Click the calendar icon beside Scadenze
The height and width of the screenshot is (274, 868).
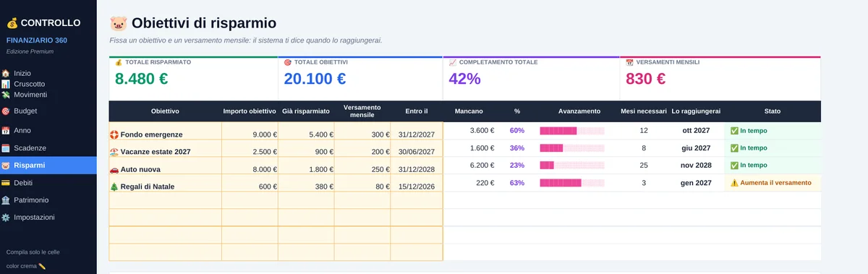(x=6, y=148)
